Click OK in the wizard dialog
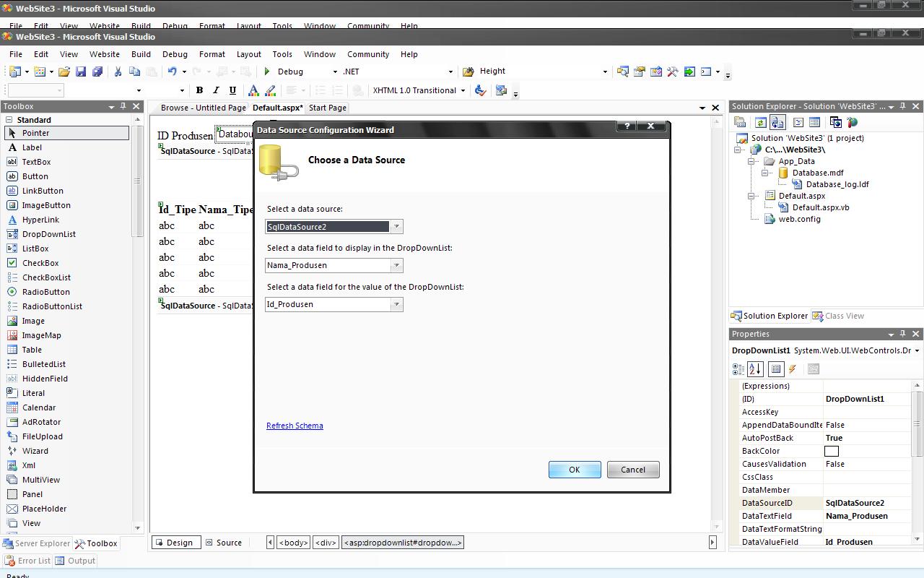This screenshot has width=924, height=578. coord(575,470)
